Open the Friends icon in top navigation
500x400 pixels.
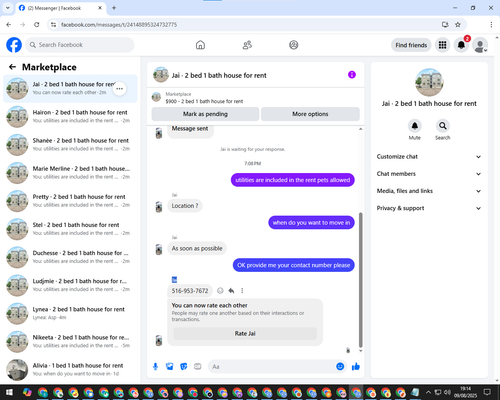(247, 45)
